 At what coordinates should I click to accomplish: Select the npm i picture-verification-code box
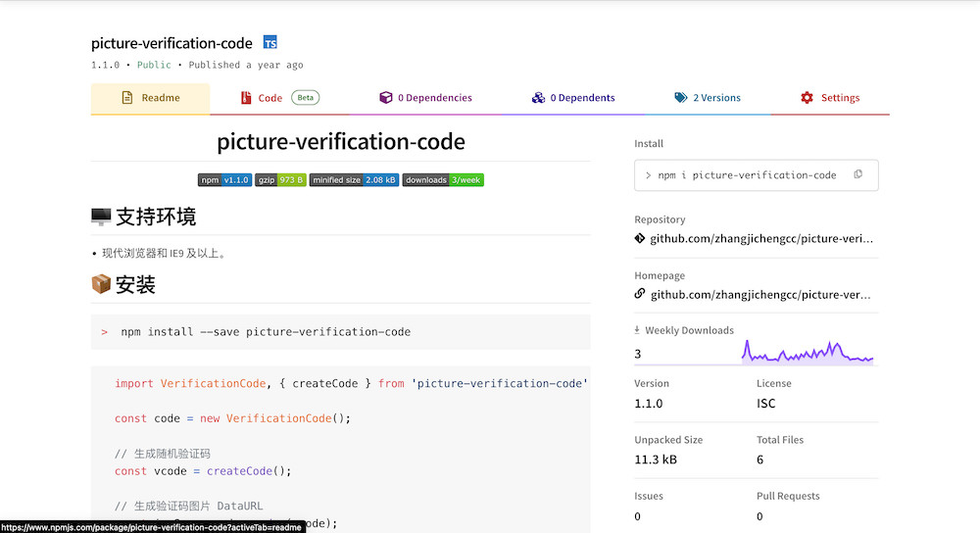(757, 175)
